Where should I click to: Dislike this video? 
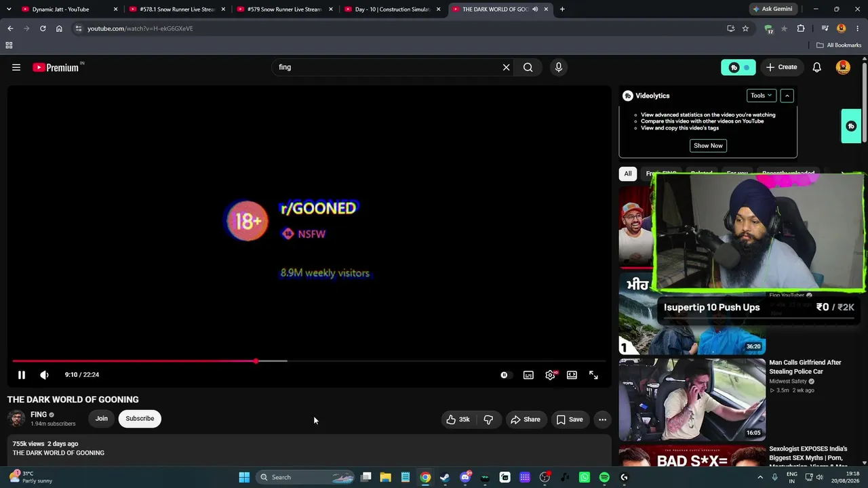(488, 420)
